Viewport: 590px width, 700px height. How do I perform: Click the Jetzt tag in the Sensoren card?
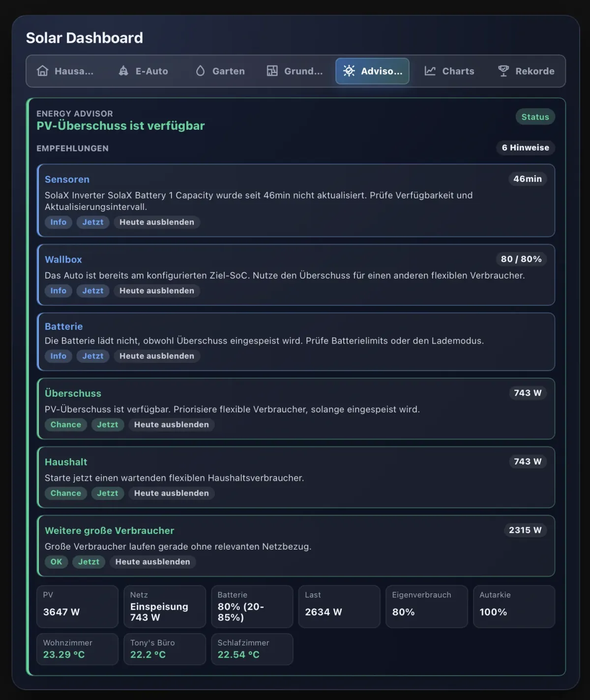click(x=93, y=222)
